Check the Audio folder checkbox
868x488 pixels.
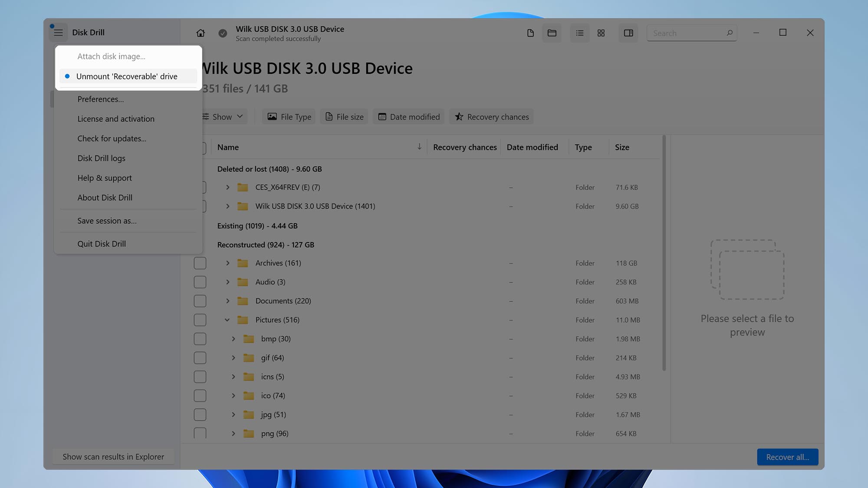(200, 282)
